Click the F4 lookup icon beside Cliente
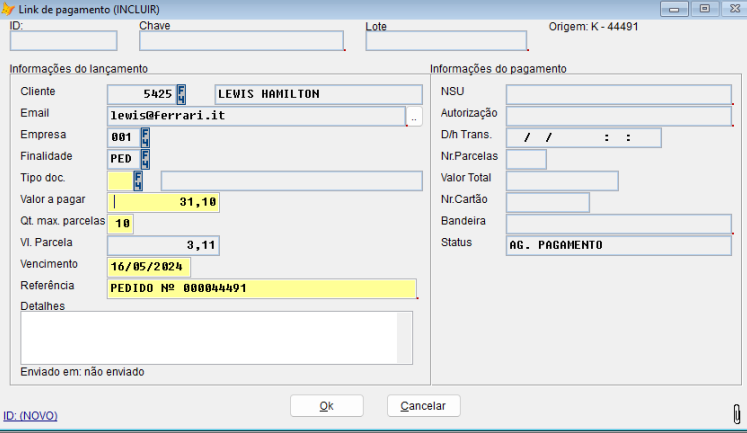 (x=181, y=94)
